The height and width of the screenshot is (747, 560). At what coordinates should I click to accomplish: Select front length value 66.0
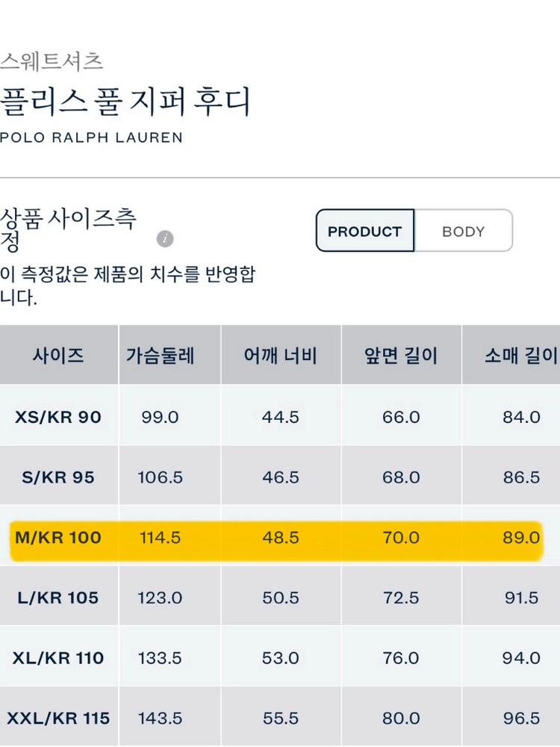click(401, 417)
